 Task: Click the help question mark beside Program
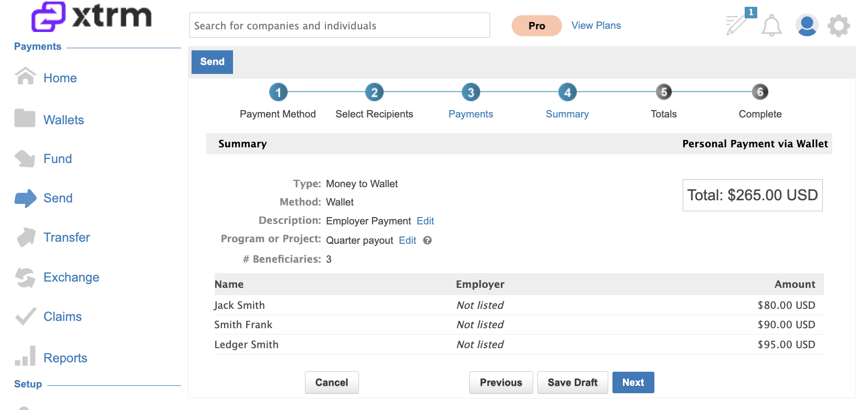[x=427, y=240]
